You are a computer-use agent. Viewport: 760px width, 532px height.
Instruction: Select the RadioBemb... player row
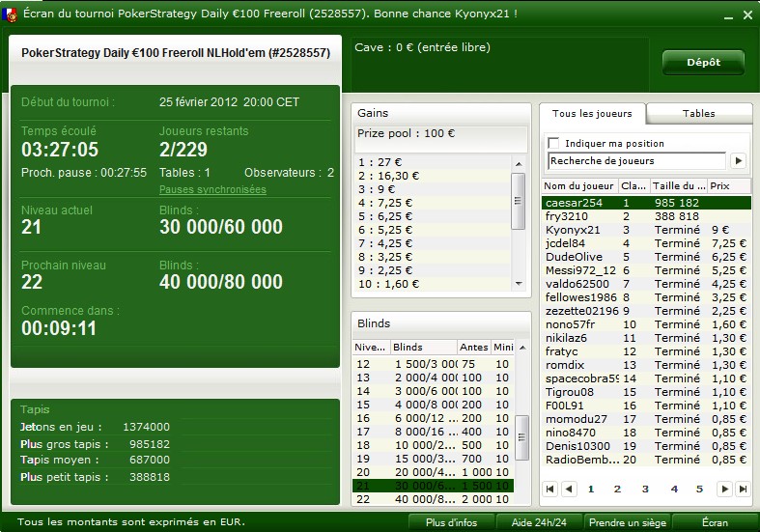click(x=646, y=460)
